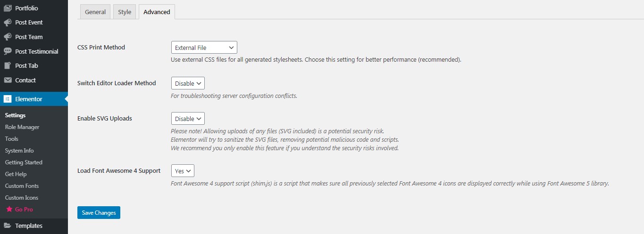Viewport: 644px width, 234px height.
Task: Click the Contact envelope icon
Action: (x=8, y=80)
